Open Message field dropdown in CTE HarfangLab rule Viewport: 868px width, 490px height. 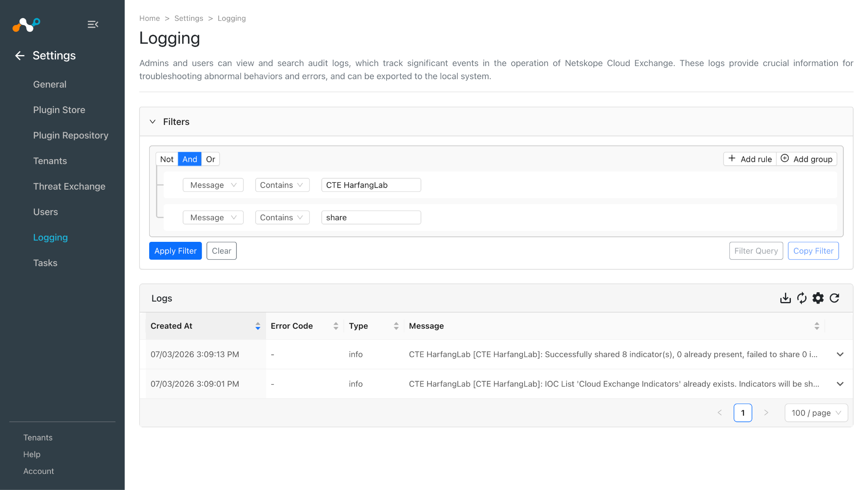click(213, 185)
